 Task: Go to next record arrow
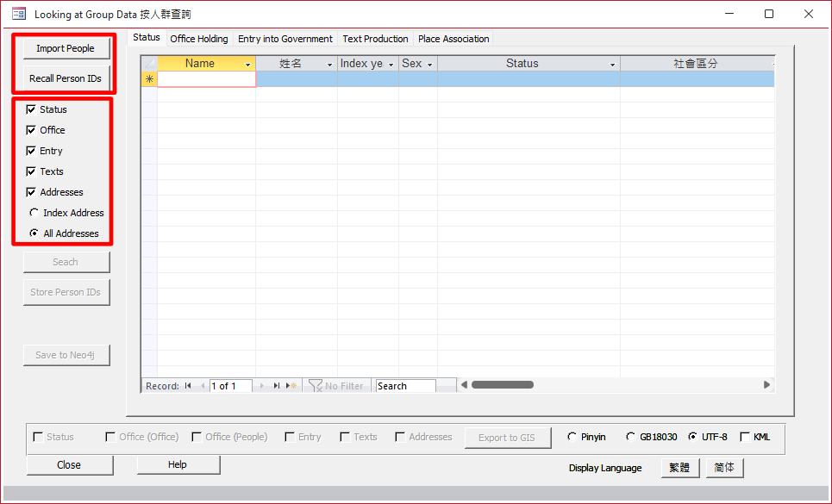(x=262, y=386)
